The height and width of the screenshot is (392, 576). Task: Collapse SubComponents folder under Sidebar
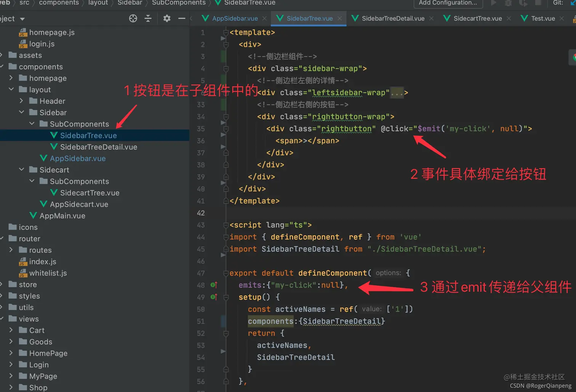[x=32, y=124]
